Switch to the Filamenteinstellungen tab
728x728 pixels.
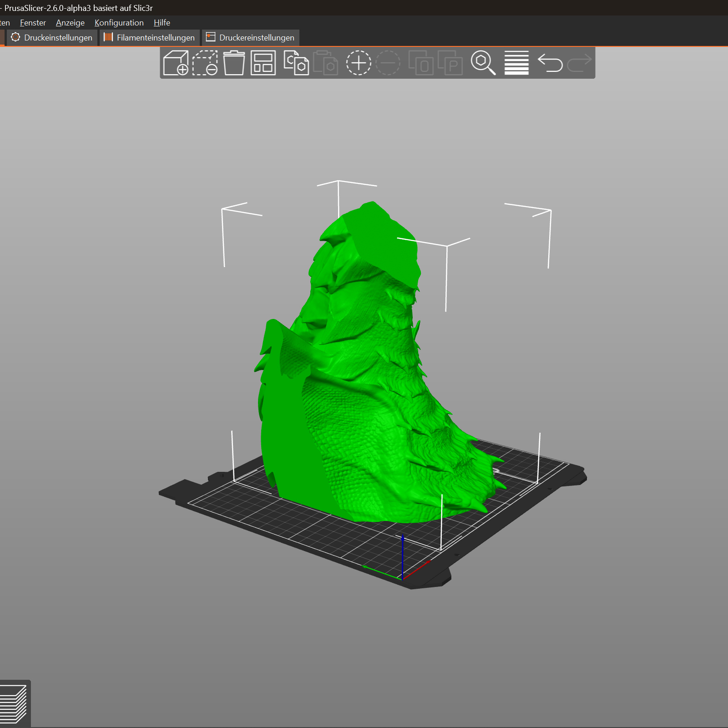tap(150, 38)
